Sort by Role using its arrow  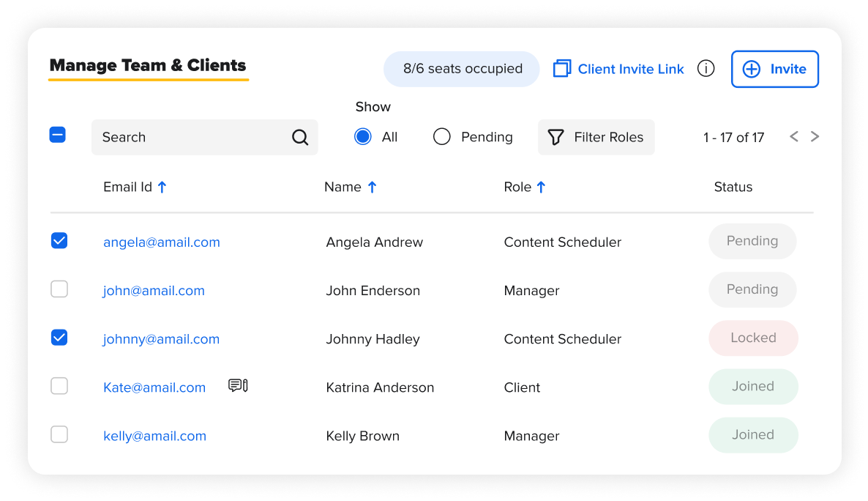(x=541, y=188)
